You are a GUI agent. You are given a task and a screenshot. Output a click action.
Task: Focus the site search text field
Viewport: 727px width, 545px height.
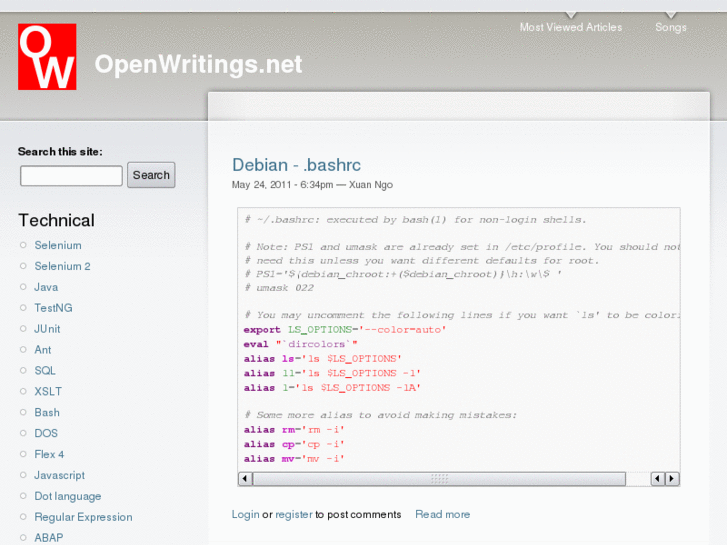[71, 176]
